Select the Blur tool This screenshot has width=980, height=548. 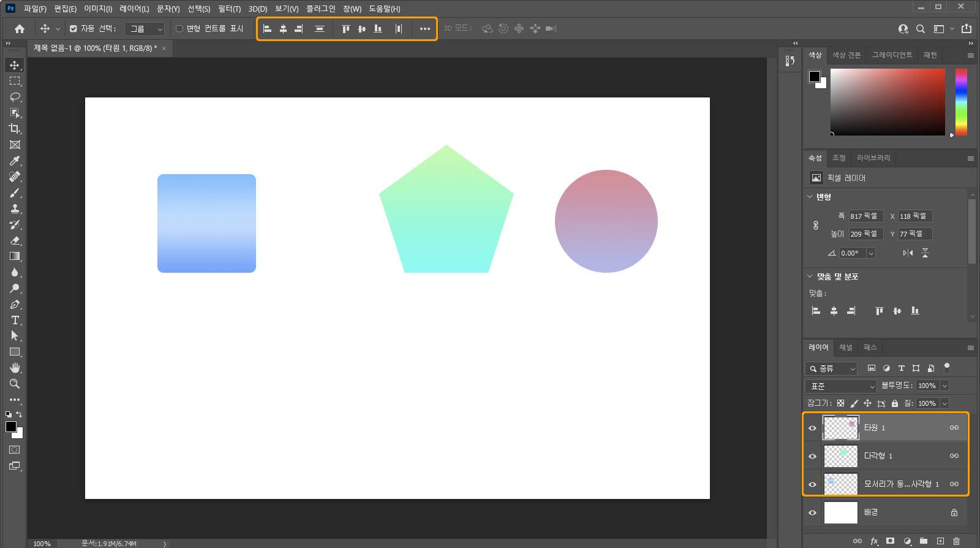[15, 272]
